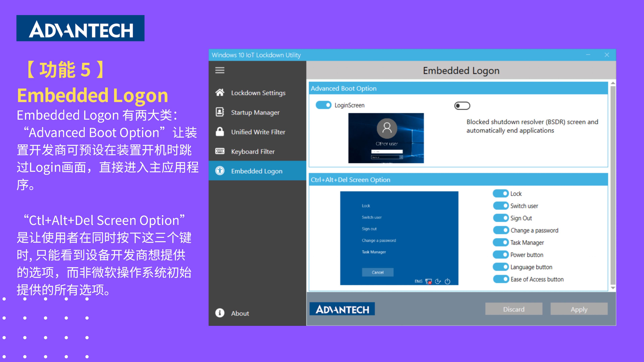This screenshot has height=362, width=644.
Task: Click the About info icon
Action: point(220,313)
